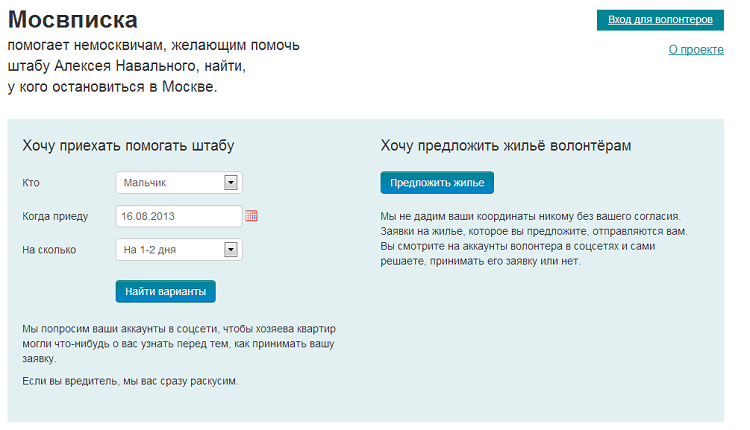Open the 'О проекте' link
Image resolution: width=750 pixels, height=430 pixels.
click(x=696, y=49)
